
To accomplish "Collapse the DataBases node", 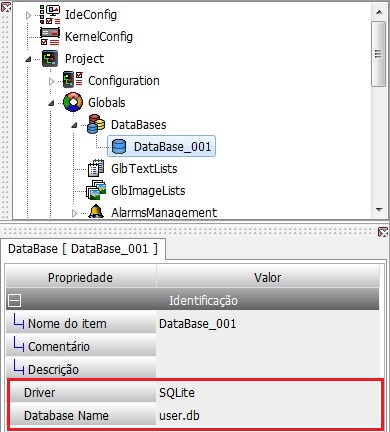I will 74,125.
